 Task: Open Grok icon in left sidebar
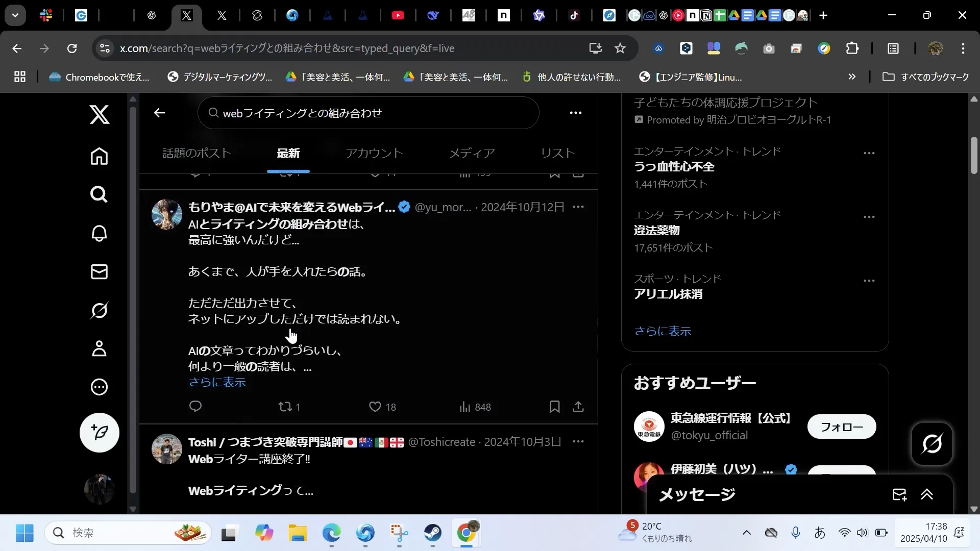pos(99,310)
